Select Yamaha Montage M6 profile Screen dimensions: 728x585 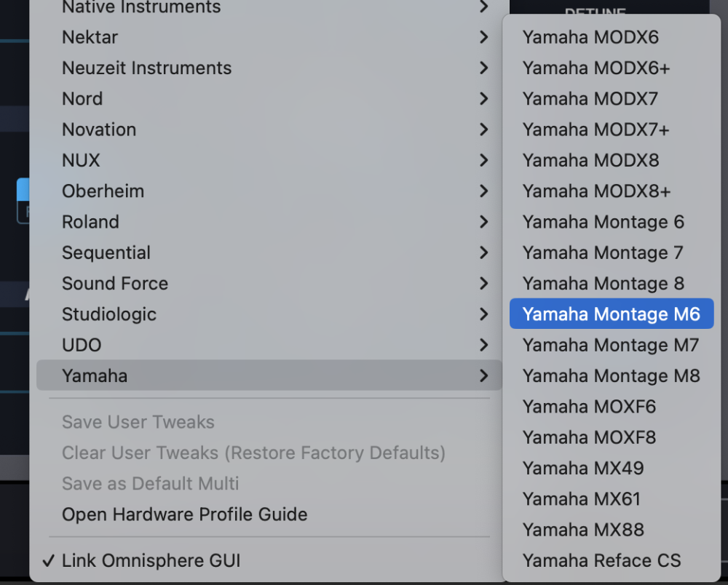coord(611,314)
